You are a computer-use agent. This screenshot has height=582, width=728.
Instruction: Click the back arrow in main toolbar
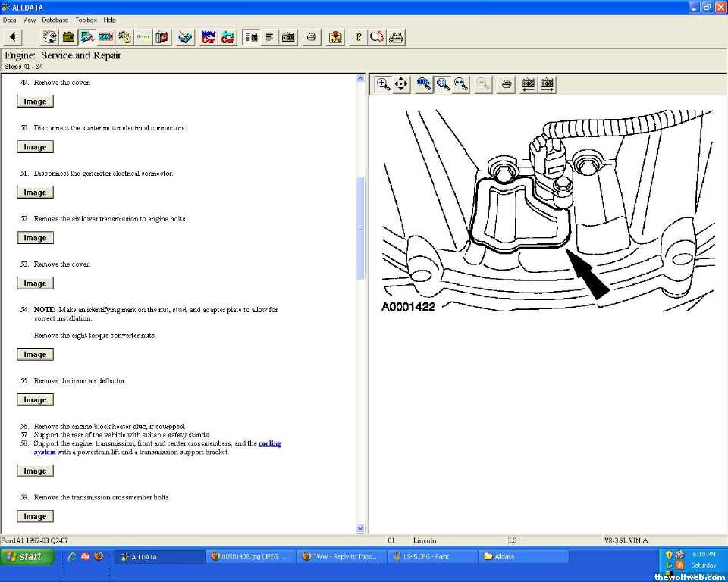[13, 36]
